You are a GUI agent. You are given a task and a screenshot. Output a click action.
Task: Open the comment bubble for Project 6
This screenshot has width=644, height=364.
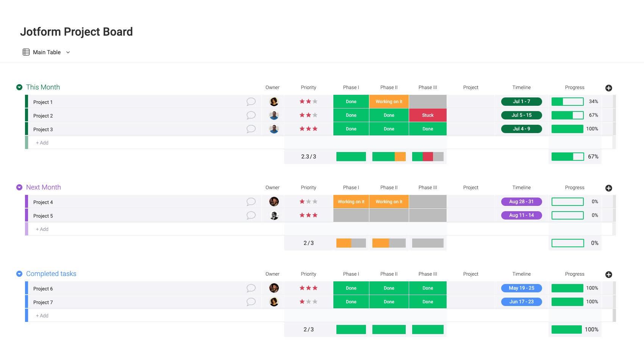point(251,288)
